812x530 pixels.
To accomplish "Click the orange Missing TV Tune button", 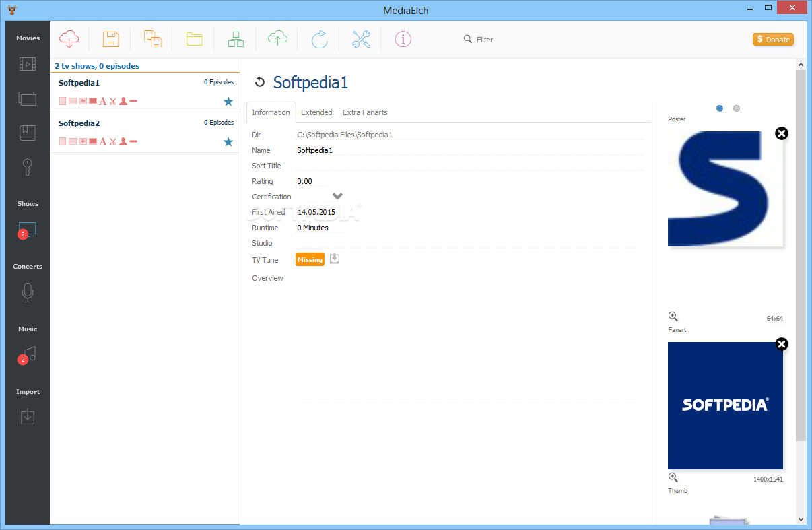I will (310, 259).
